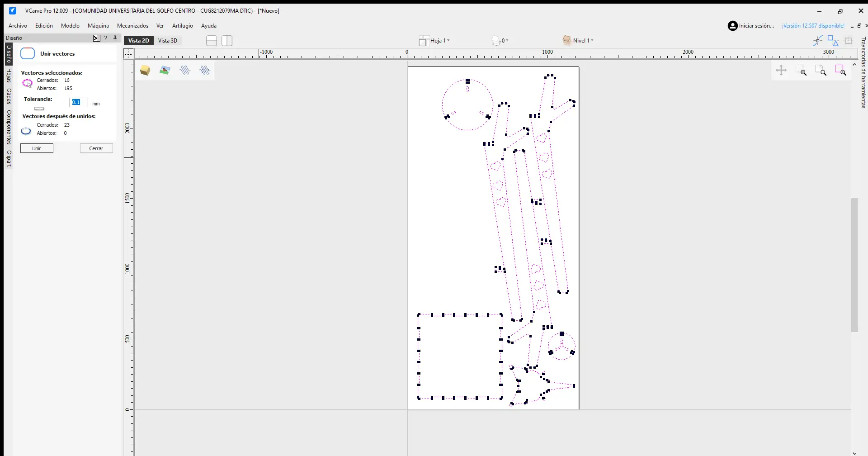Click the bitmap picture icon in the view toolbar
Screen dimensions: 868x456
[165, 71]
